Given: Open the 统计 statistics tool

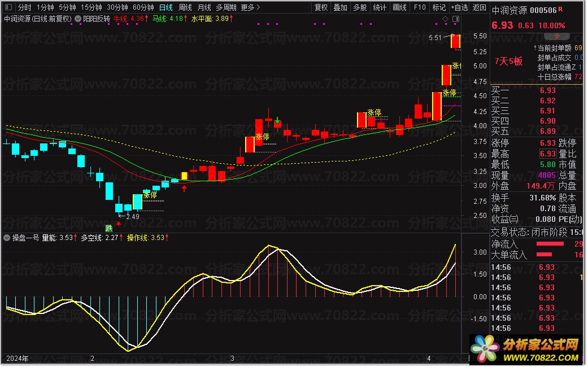Looking at the screenshot, I should (380, 7).
